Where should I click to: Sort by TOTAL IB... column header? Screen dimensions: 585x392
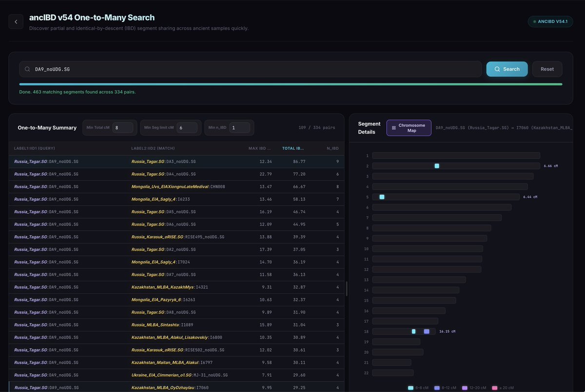[293, 148]
